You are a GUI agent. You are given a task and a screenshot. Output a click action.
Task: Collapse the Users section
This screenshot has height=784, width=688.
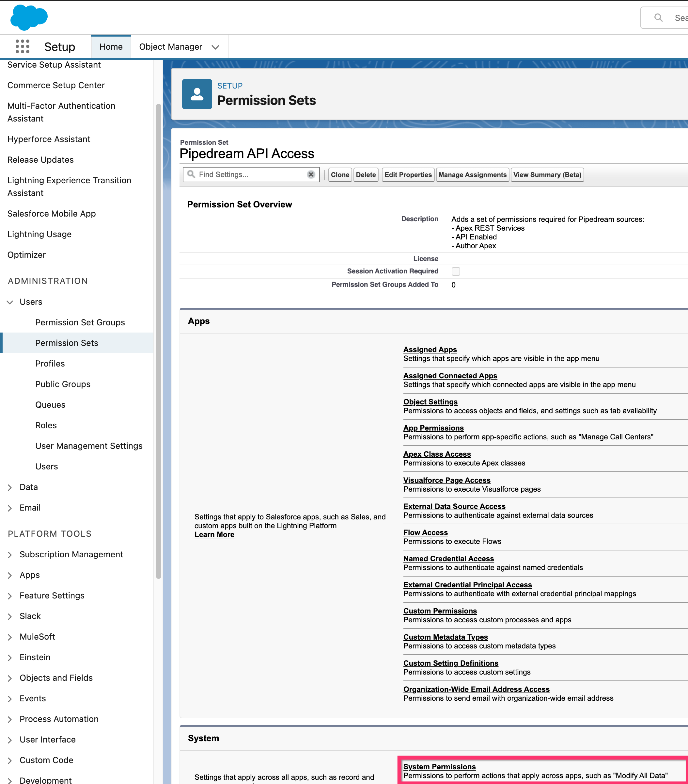[10, 302]
